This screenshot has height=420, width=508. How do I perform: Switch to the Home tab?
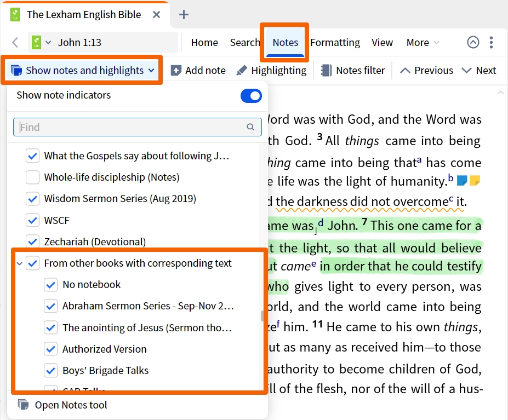(x=204, y=42)
